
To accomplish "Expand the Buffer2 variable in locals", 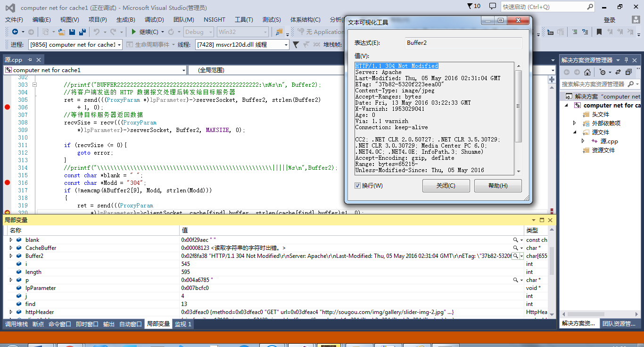I will tap(11, 256).
